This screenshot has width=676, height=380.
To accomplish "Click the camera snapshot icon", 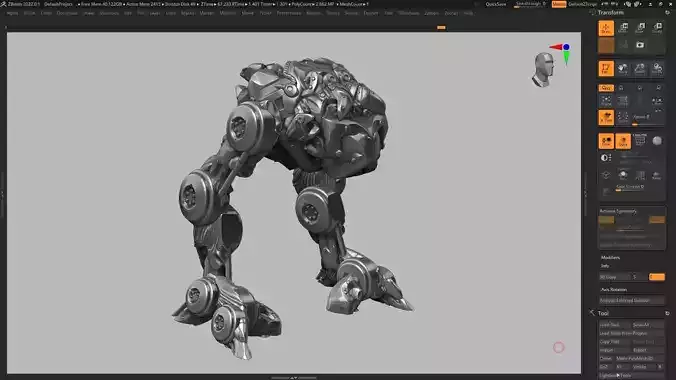I will 640,45.
